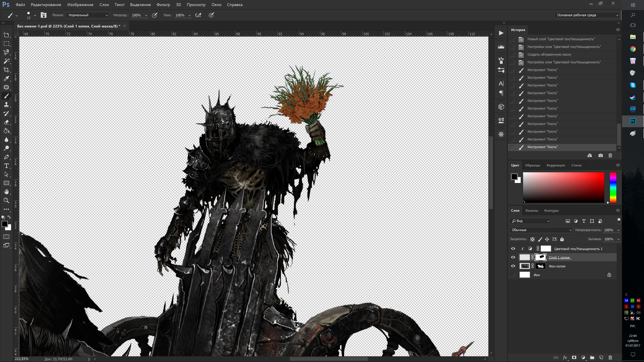The image size is (644, 362).
Task: Hide the Цветовой тон/Насыщенность 1 layer
Action: coord(513,249)
